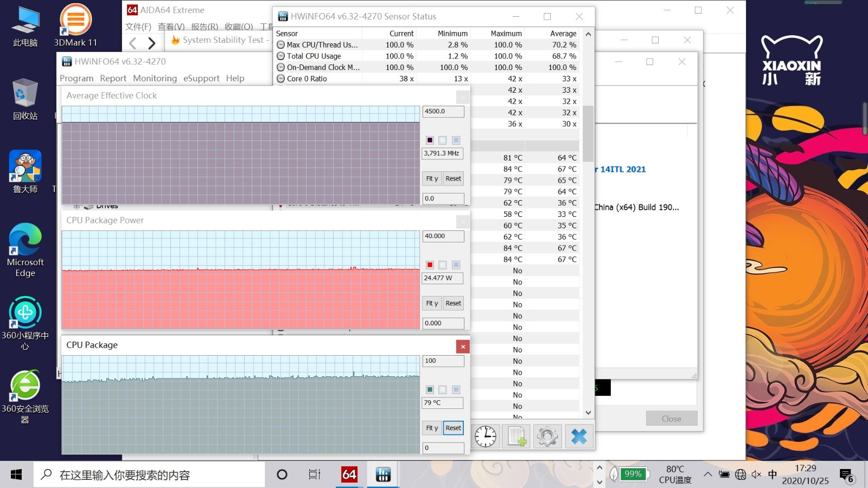Click the 中 input method indicator
This screenshot has height=488, width=868.
(x=773, y=474)
